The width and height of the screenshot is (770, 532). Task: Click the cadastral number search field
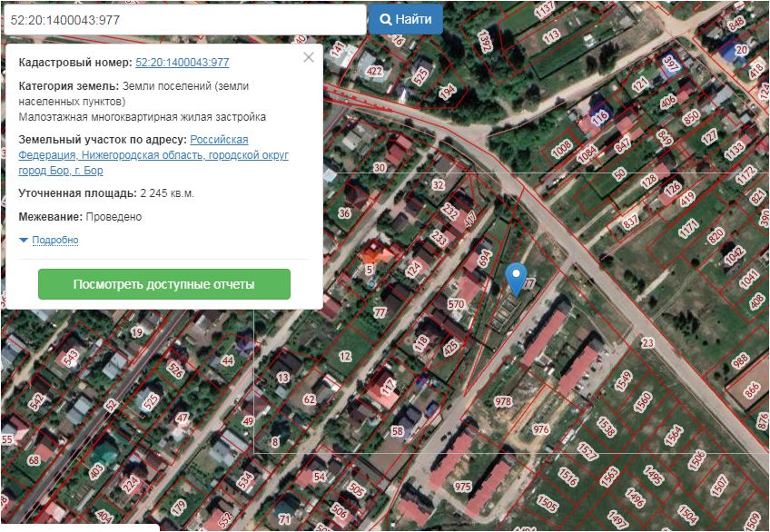184,19
